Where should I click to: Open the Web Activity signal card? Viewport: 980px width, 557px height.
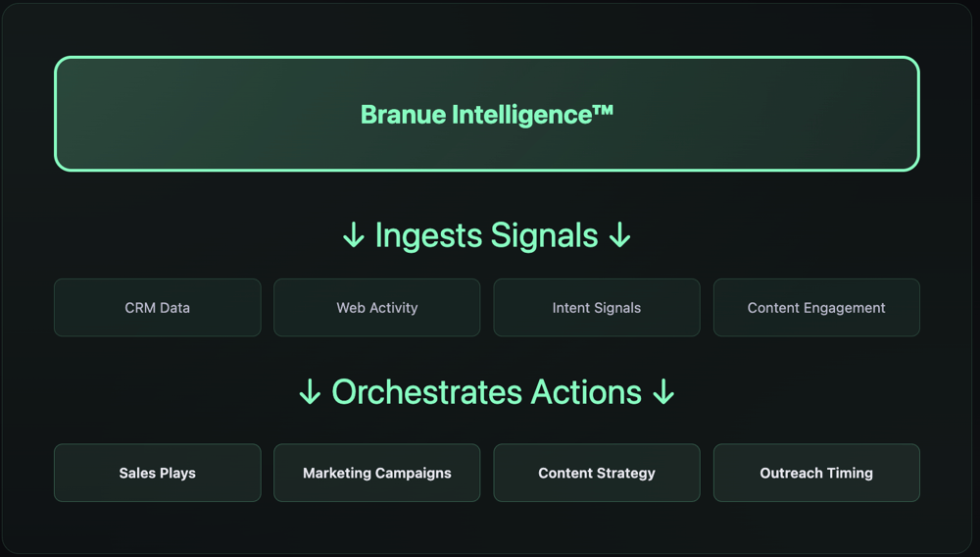(x=377, y=308)
